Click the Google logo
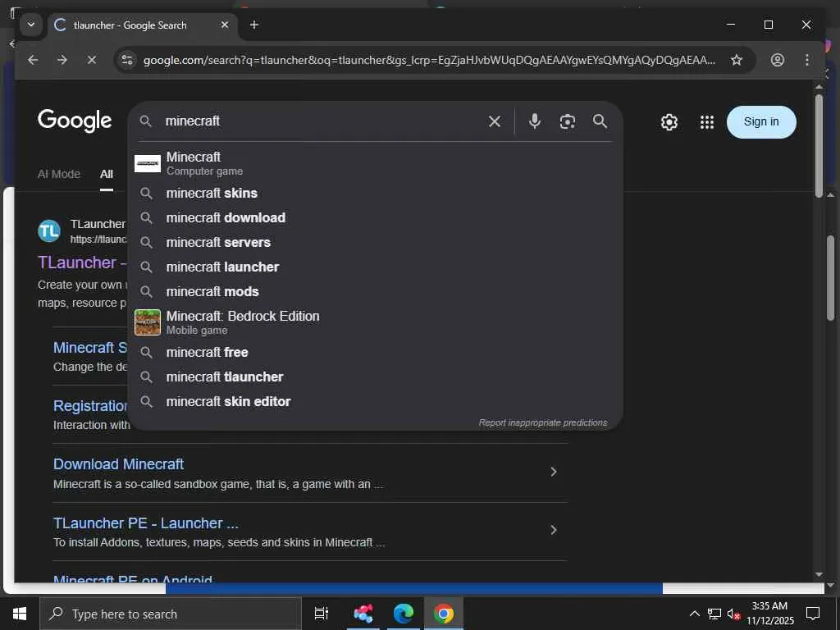 click(75, 121)
